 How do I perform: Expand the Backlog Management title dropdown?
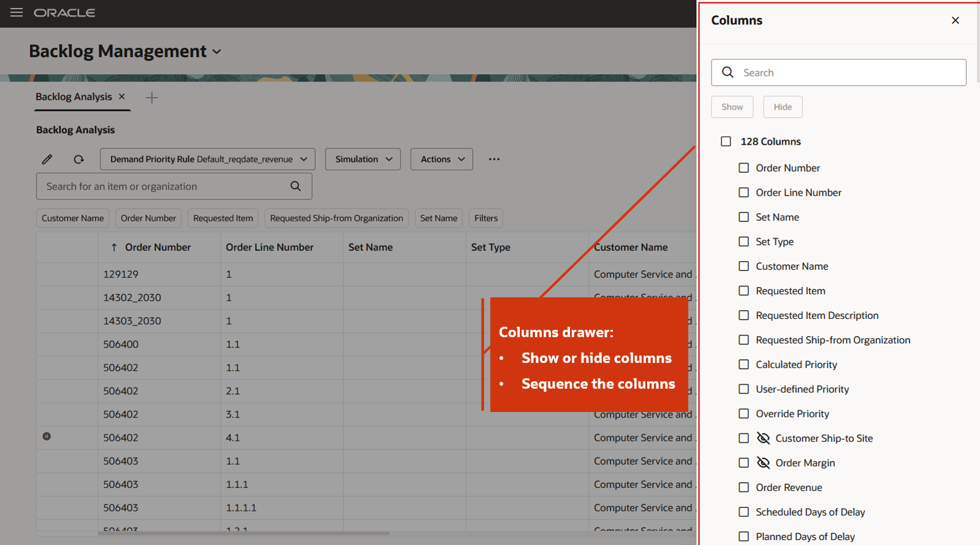[x=217, y=52]
